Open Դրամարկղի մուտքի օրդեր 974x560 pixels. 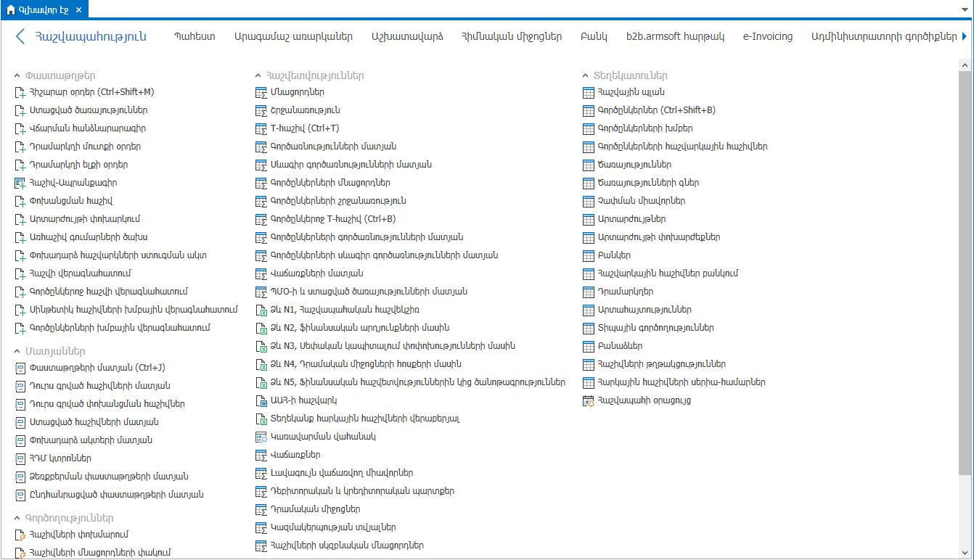(x=85, y=147)
